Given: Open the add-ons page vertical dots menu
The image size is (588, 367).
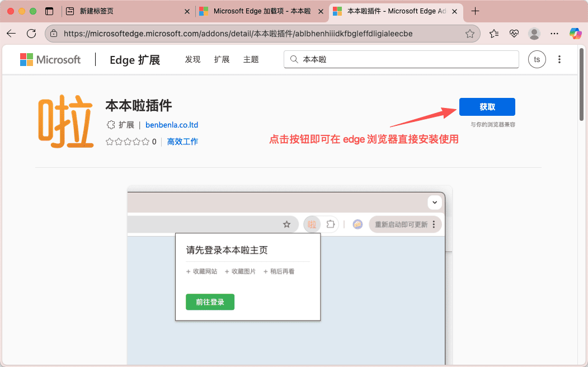Looking at the screenshot, I should click(559, 59).
